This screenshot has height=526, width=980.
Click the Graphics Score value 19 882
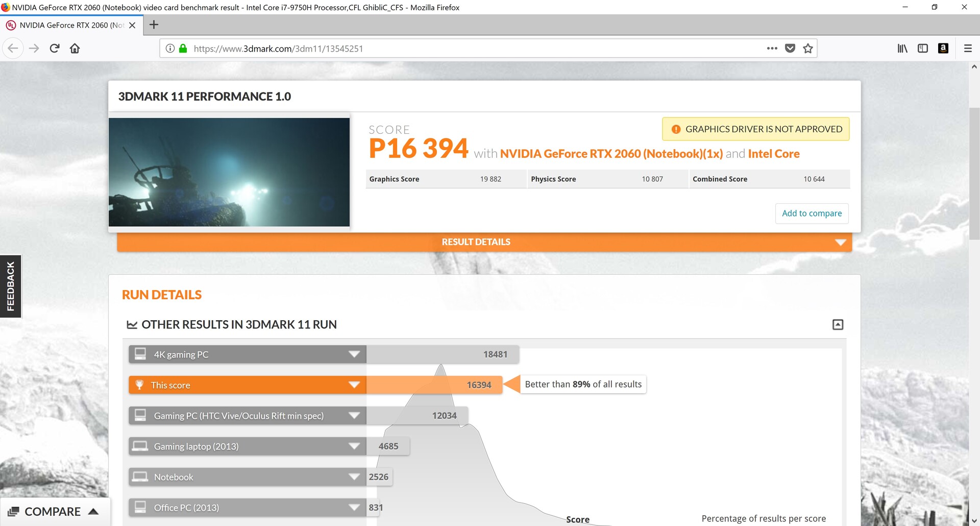tap(491, 179)
